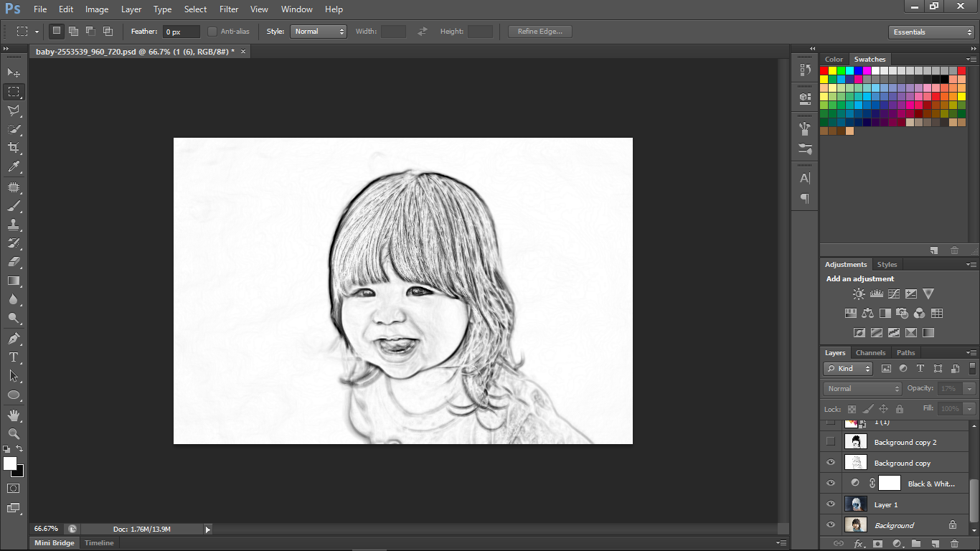
Task: Select the Horizontal Type tool
Action: [x=14, y=357]
